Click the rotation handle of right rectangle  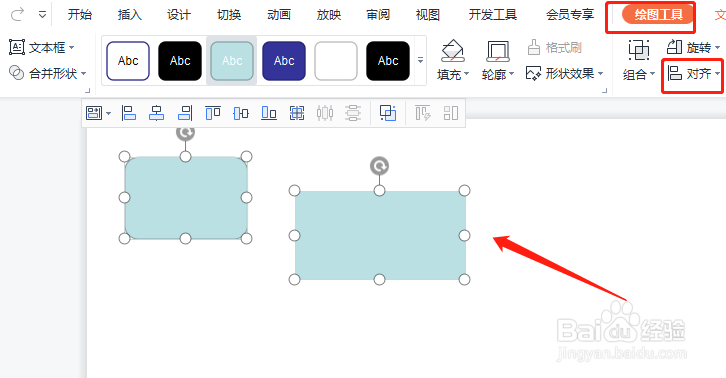click(x=379, y=166)
